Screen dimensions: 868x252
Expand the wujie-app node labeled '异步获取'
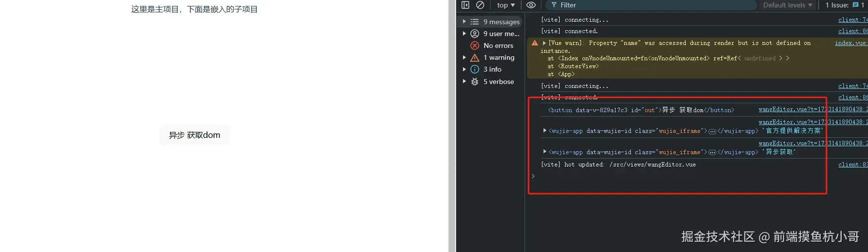(544, 152)
